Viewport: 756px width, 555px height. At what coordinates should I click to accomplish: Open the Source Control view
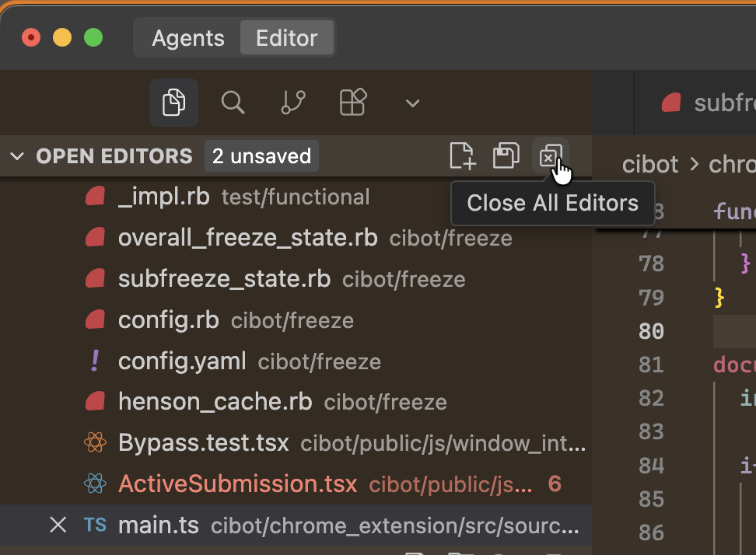tap(293, 103)
